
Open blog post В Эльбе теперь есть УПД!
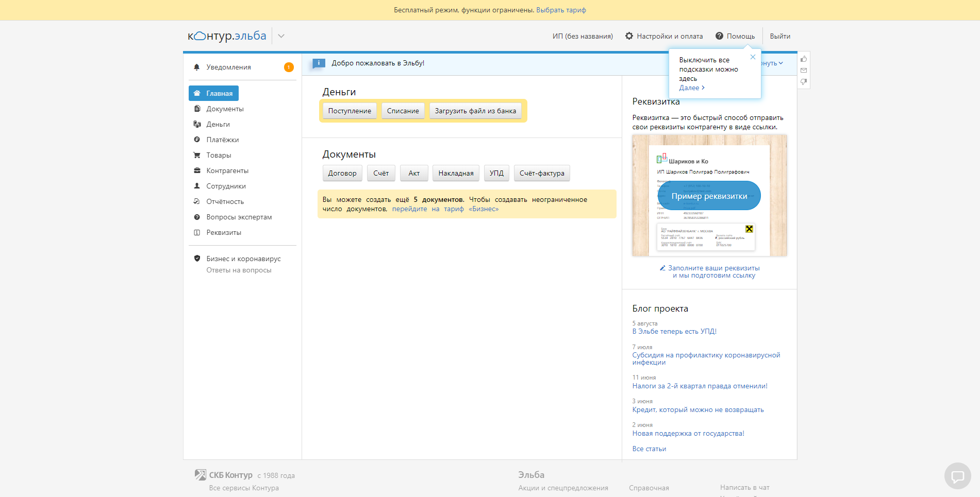[x=674, y=331]
